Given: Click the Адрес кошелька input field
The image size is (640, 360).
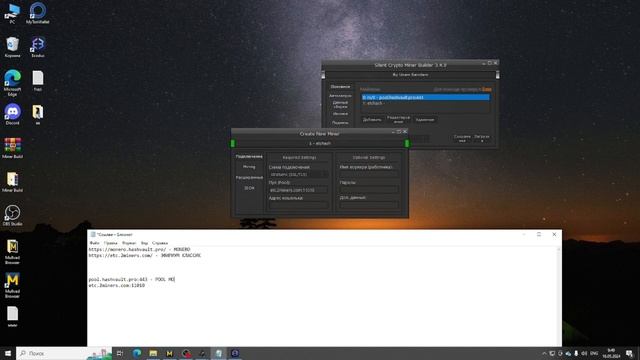Looking at the screenshot, I should coord(298,205).
